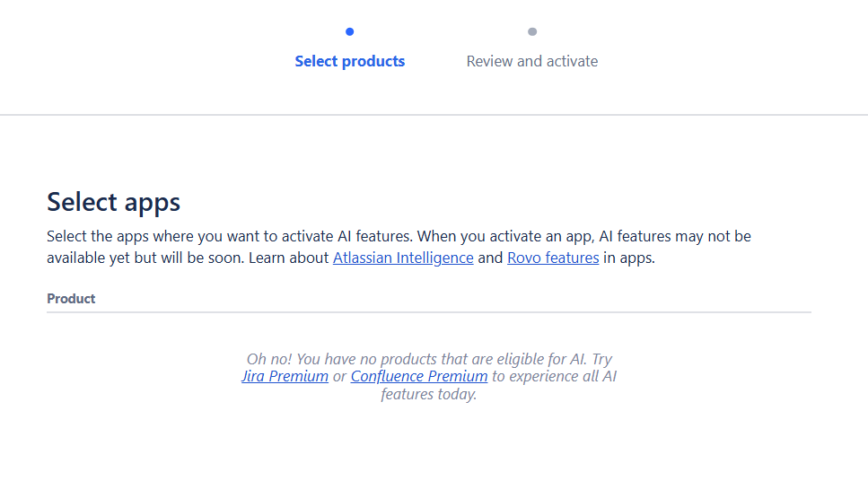Click the 'features today.' text in empty state
Image resolution: width=868 pixels, height=481 pixels.
coord(428,394)
